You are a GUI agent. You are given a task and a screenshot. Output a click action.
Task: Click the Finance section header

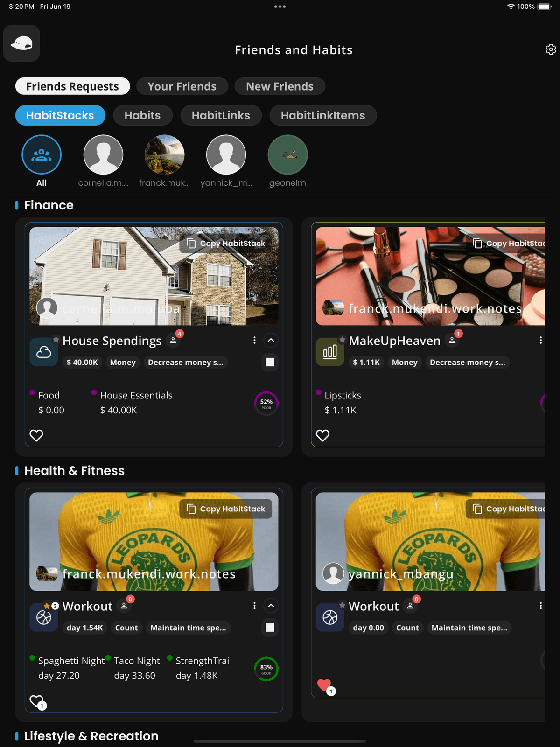point(49,205)
